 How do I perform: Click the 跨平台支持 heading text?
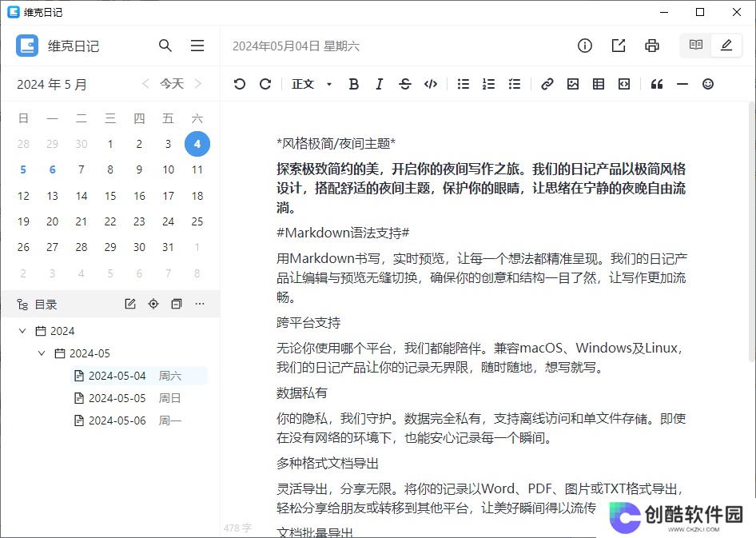click(x=308, y=322)
